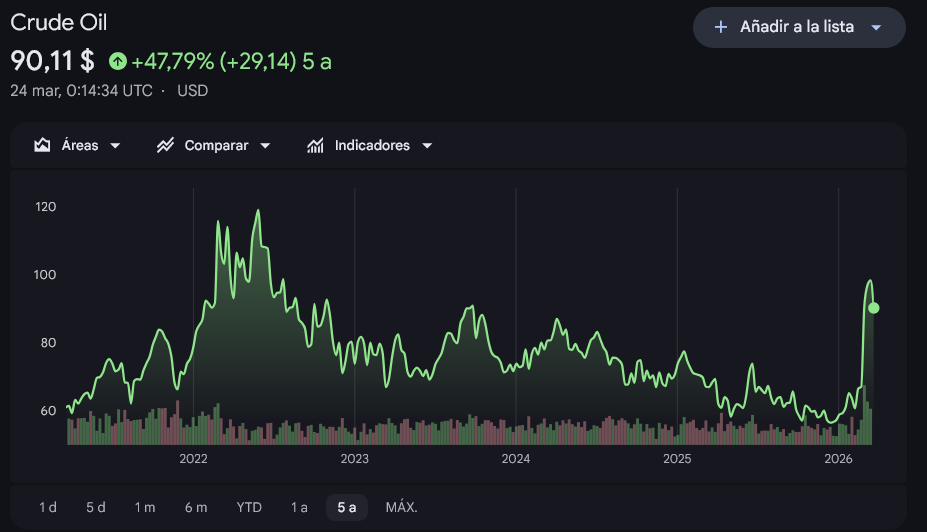Click the green up-arrow change icon

(x=118, y=61)
